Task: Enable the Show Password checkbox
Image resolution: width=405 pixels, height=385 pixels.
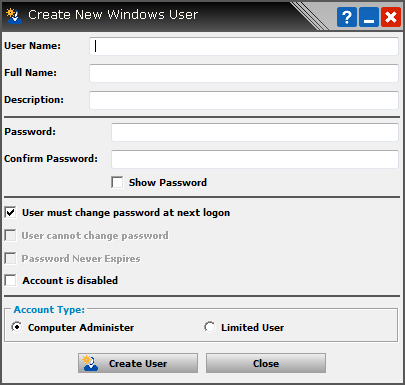Action: coord(117,183)
